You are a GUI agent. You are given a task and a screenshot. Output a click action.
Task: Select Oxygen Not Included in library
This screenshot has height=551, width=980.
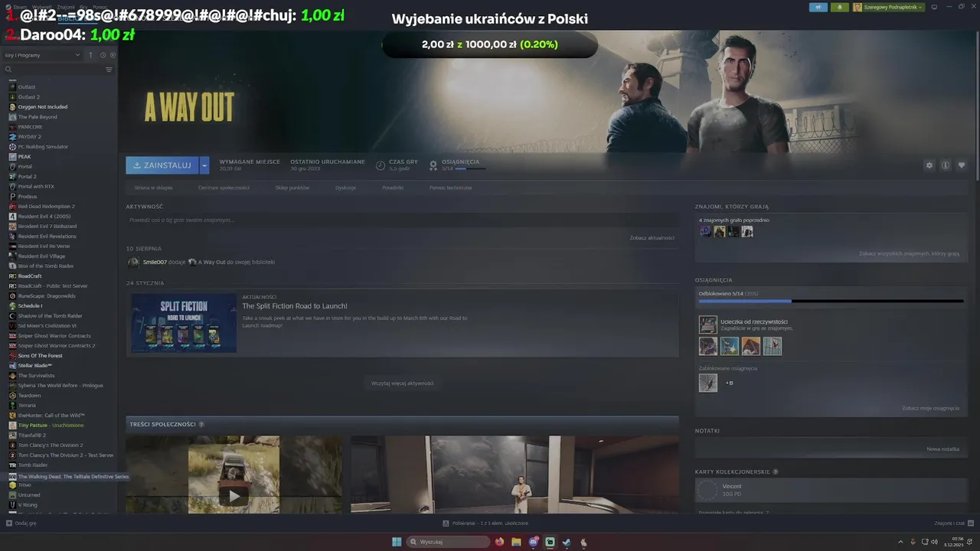pyautogui.click(x=42, y=107)
